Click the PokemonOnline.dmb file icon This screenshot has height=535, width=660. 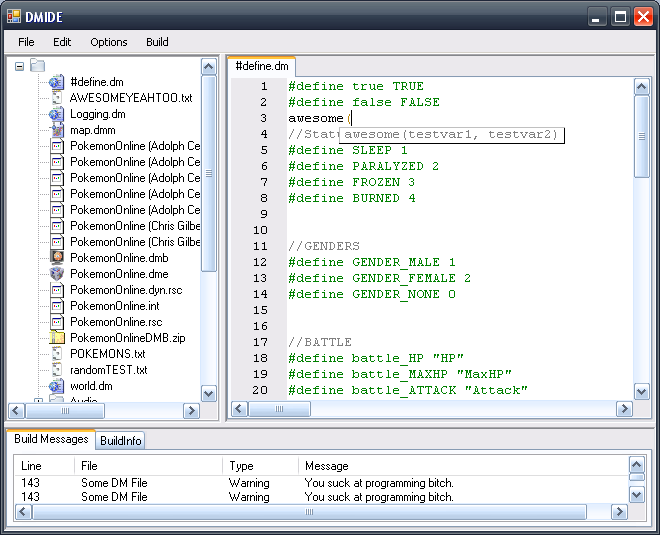point(57,258)
